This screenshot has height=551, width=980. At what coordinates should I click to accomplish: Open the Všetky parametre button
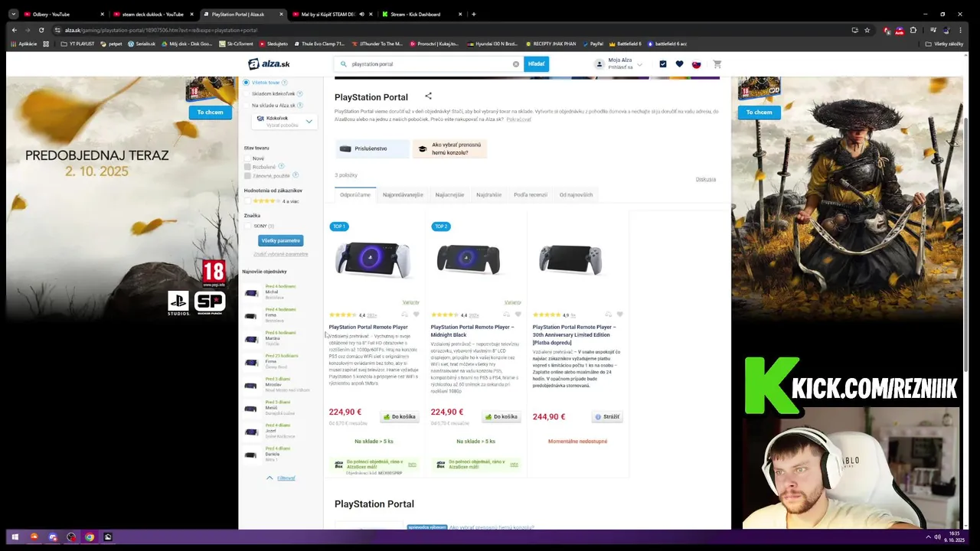pos(281,240)
